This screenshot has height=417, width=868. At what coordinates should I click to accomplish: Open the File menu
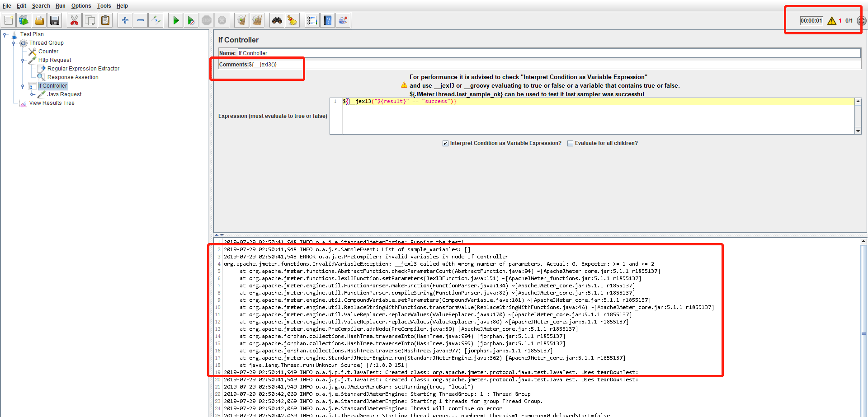[x=7, y=6]
